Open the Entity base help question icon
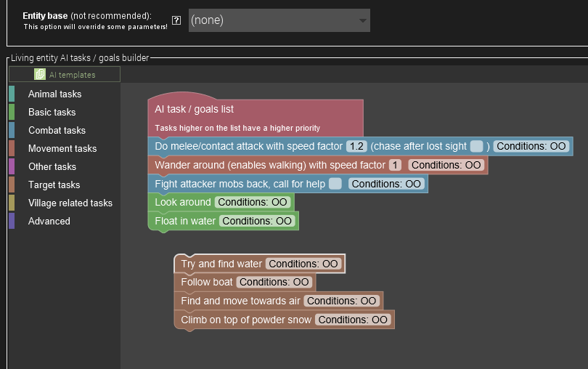Viewport: 588px width, 369px height. point(176,20)
